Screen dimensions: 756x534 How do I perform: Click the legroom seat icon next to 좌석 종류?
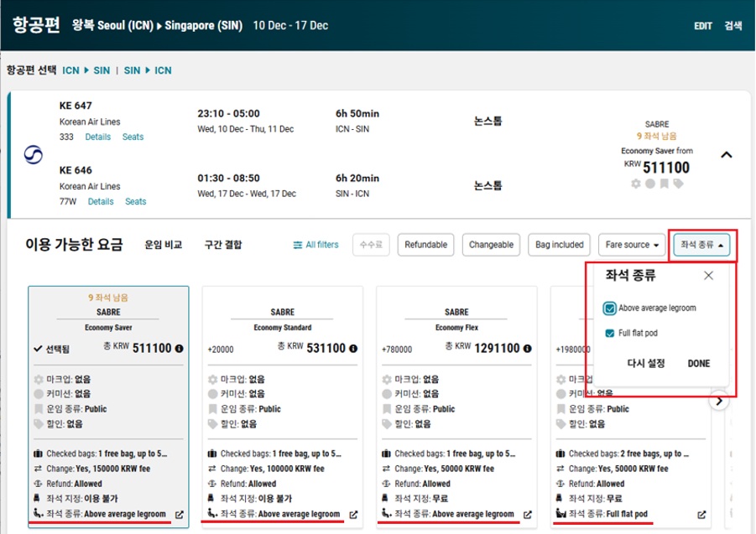pyautogui.click(x=39, y=514)
